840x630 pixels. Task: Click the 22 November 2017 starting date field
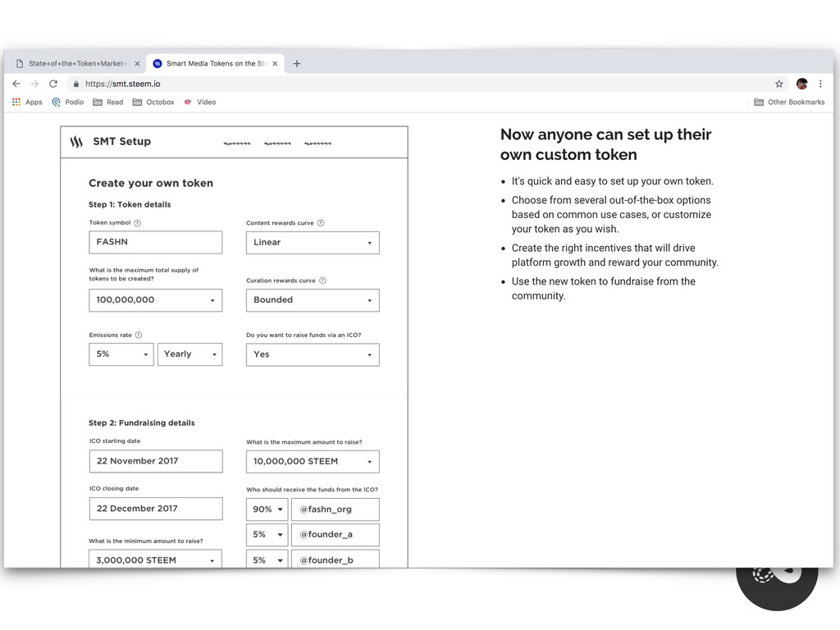point(156,461)
